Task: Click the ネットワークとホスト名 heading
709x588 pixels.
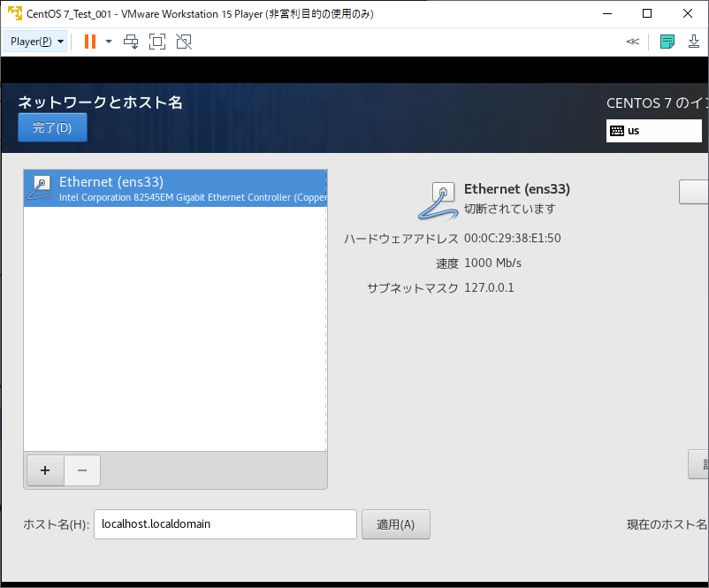Action: (100, 103)
